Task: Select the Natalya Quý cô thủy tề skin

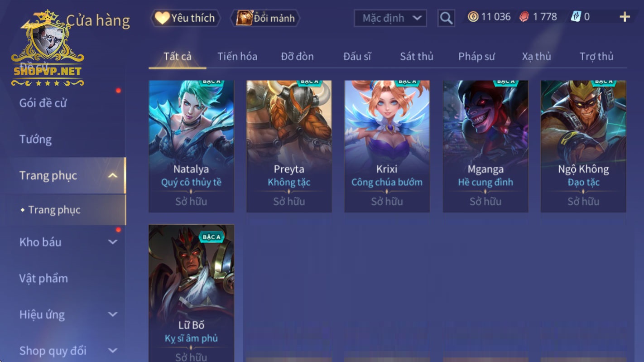Action: pos(192,146)
